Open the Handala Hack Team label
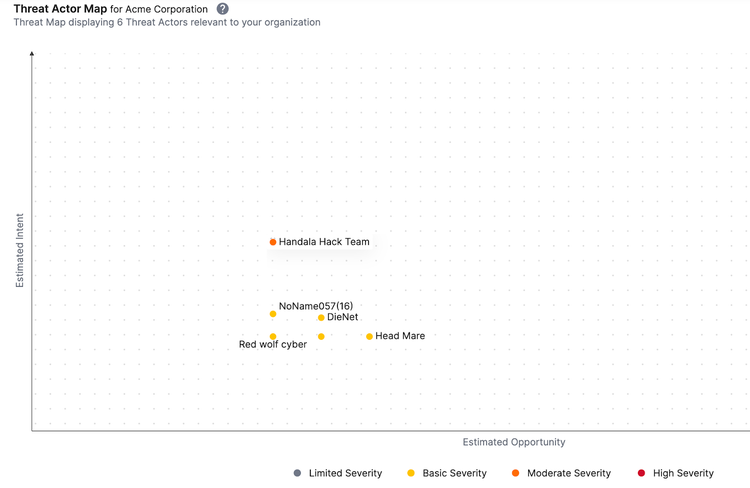Screen dimensions: 750x488 [324, 242]
